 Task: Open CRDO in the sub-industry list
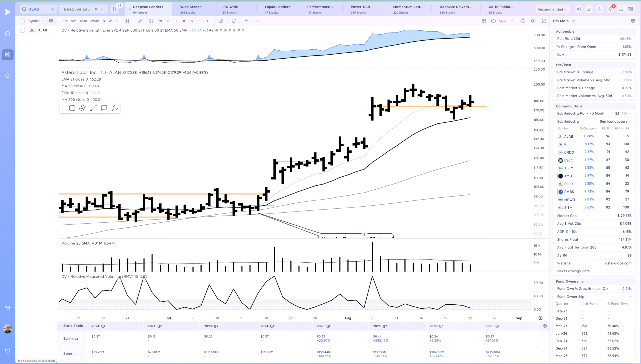pyautogui.click(x=569, y=152)
